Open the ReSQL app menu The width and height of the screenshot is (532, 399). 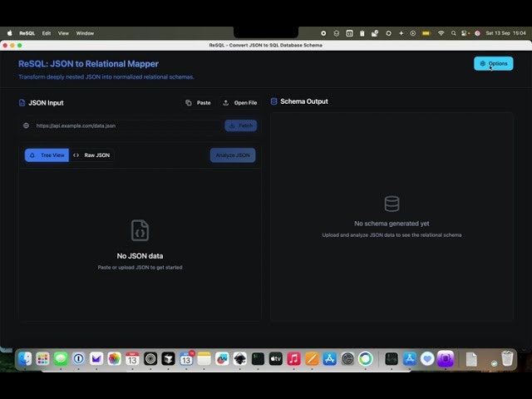tap(27, 33)
